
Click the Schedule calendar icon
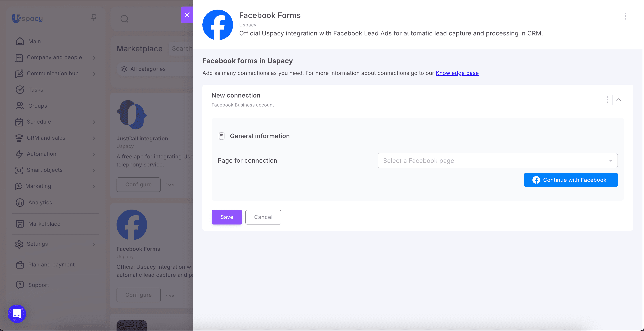[19, 122]
